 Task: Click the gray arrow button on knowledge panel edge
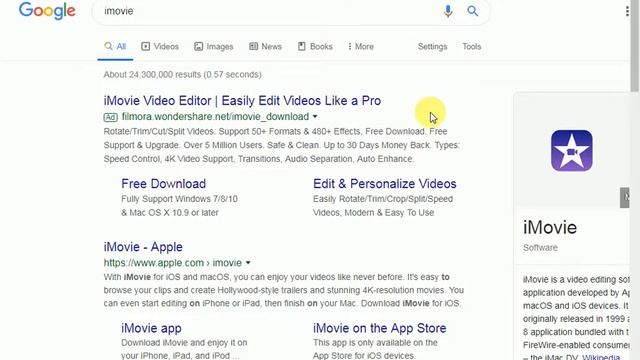pos(624,198)
